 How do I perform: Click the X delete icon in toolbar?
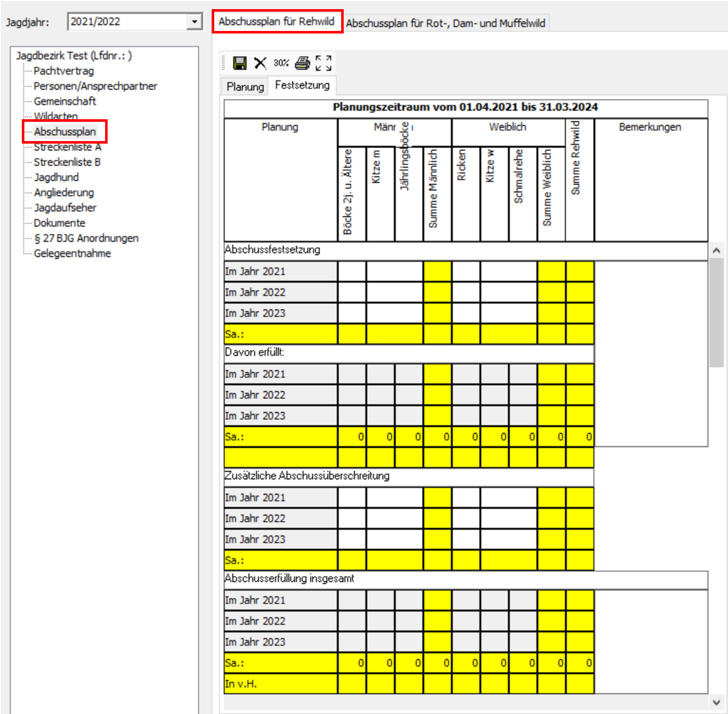(260, 63)
